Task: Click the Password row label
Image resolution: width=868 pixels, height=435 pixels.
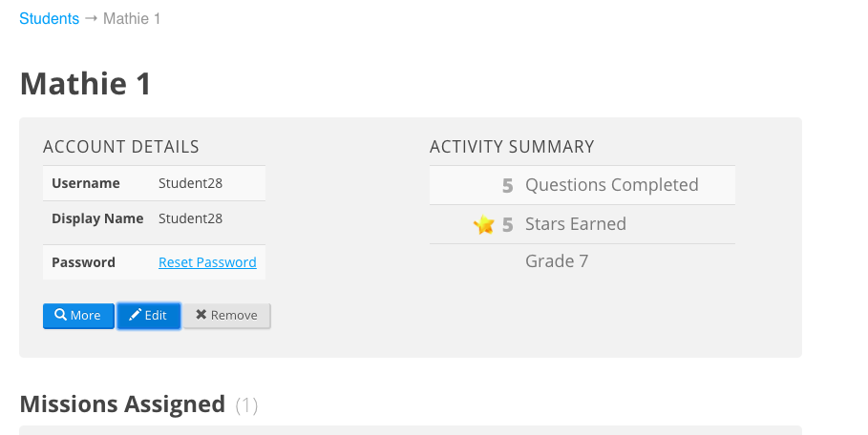Action: 84,262
